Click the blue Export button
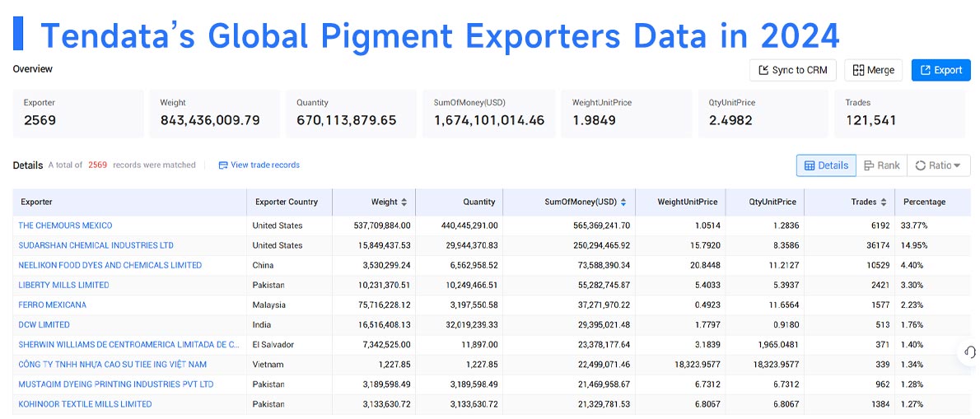 tap(940, 70)
